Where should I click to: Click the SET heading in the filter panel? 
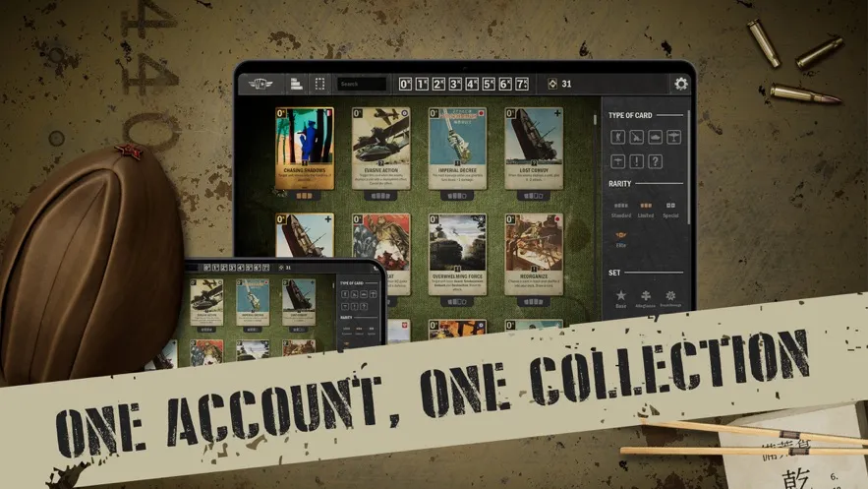point(614,273)
